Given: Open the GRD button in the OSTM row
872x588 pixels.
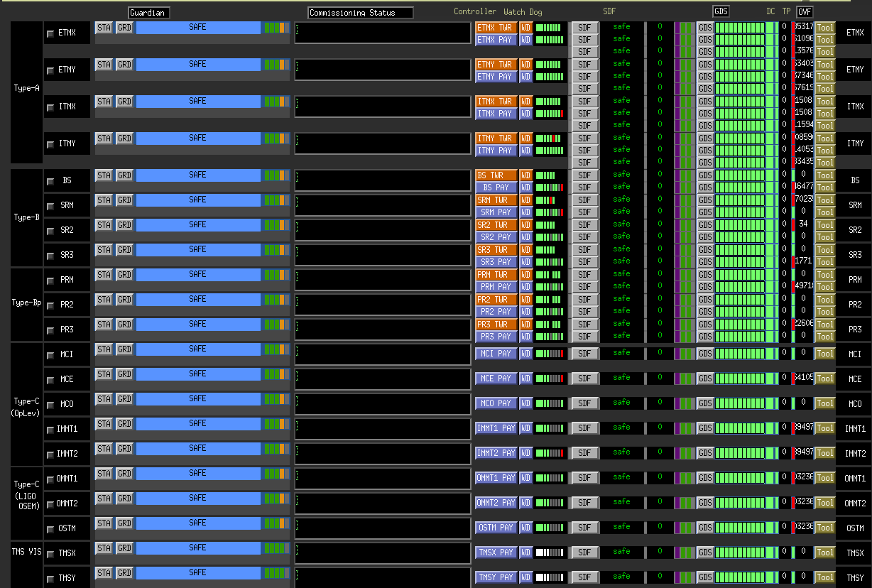Looking at the screenshot, I should 124,523.
